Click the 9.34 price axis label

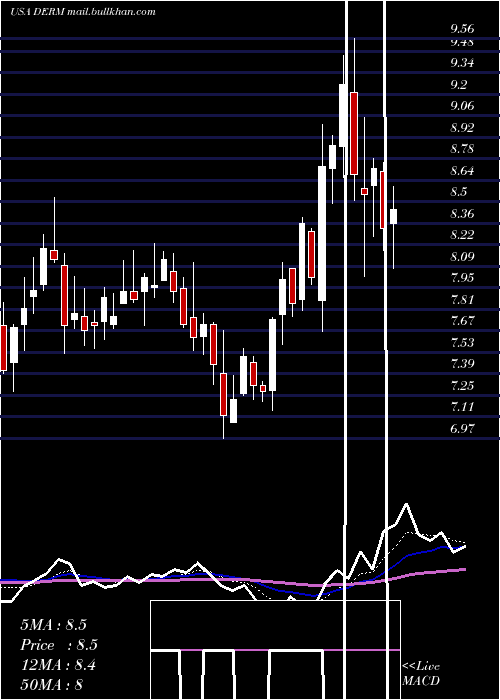[462, 63]
